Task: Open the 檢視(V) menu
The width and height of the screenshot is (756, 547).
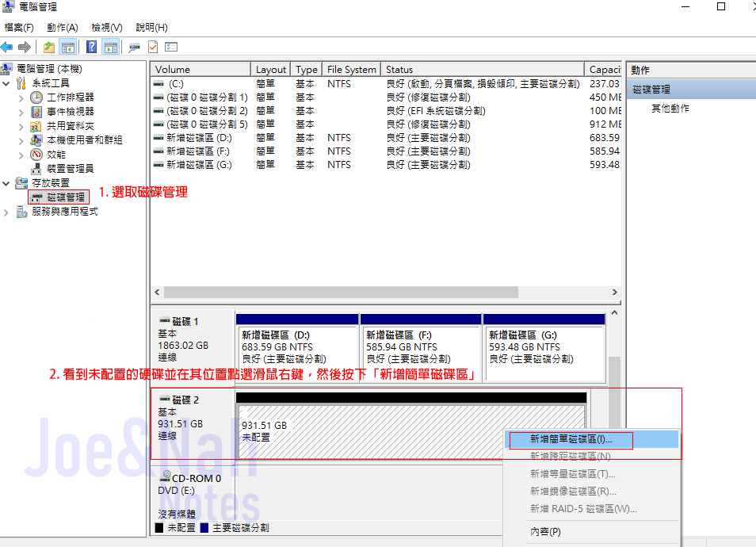Action: pyautogui.click(x=106, y=27)
